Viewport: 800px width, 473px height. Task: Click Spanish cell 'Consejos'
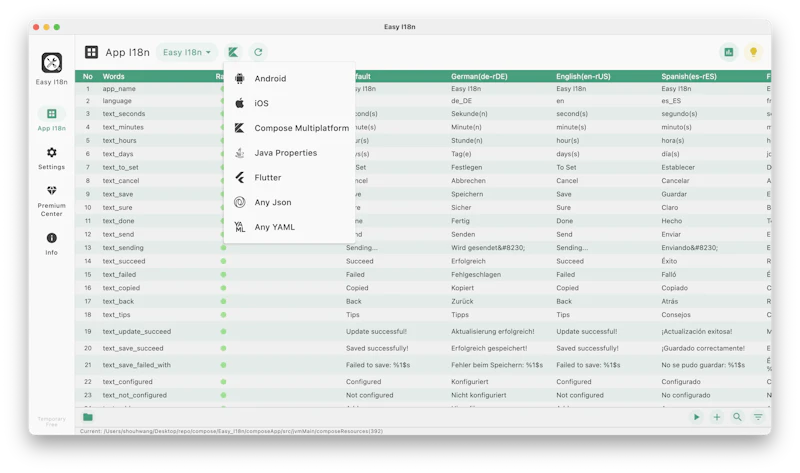(676, 315)
